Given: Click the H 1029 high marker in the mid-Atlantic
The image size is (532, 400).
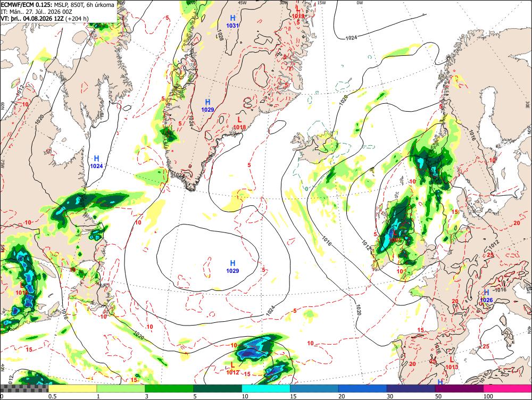Looking at the screenshot, I should point(233,266).
